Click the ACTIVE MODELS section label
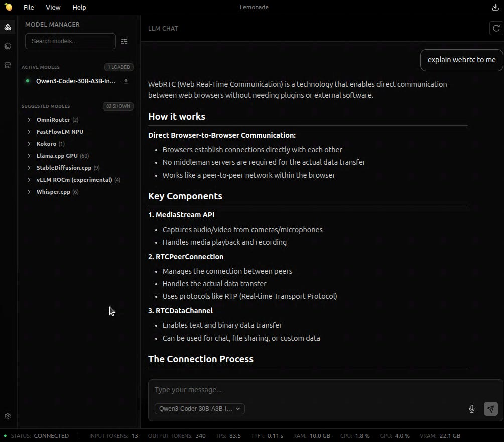Screen dimensions: 504x442 click(41, 67)
